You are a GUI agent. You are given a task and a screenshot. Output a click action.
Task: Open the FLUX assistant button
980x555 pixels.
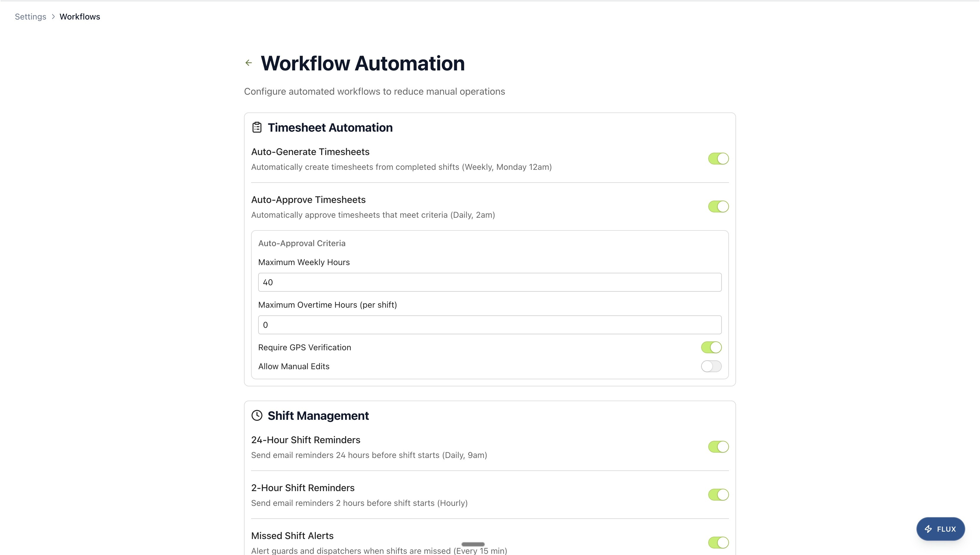(940, 529)
